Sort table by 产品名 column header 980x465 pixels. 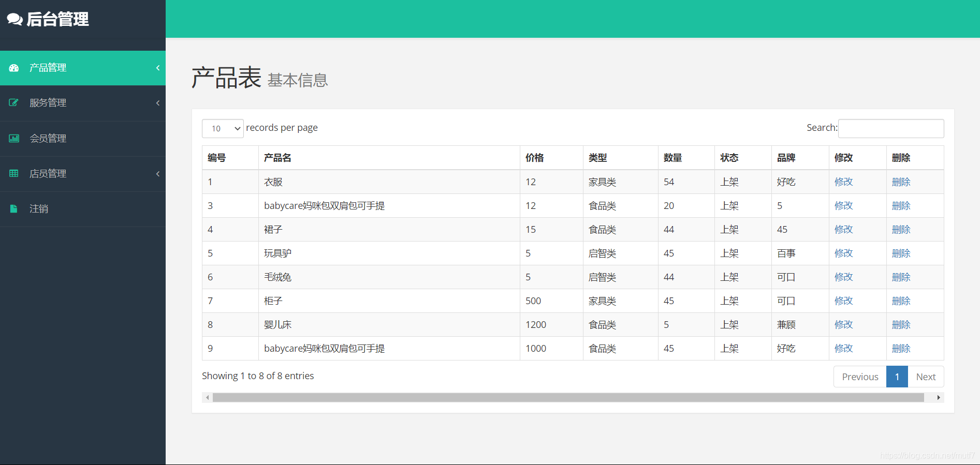pyautogui.click(x=389, y=158)
